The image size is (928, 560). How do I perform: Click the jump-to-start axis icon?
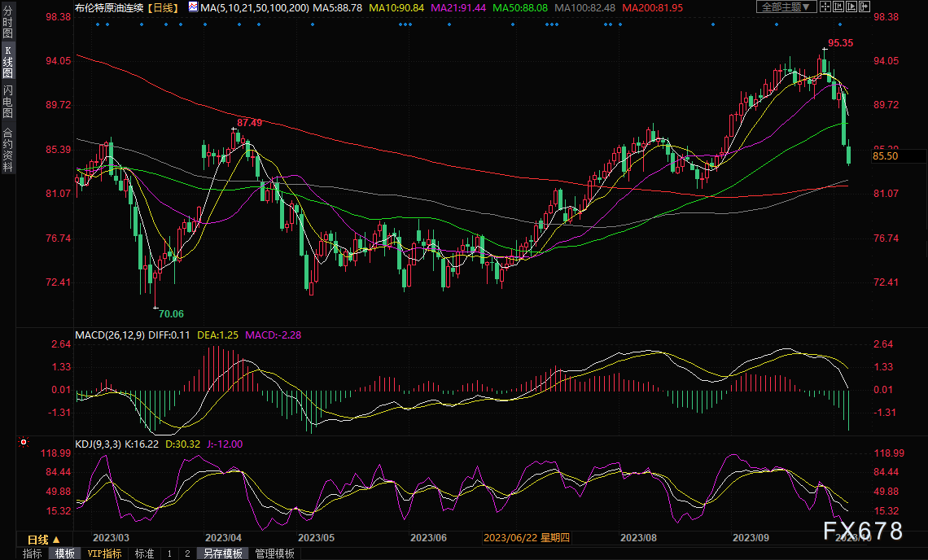(x=838, y=7)
